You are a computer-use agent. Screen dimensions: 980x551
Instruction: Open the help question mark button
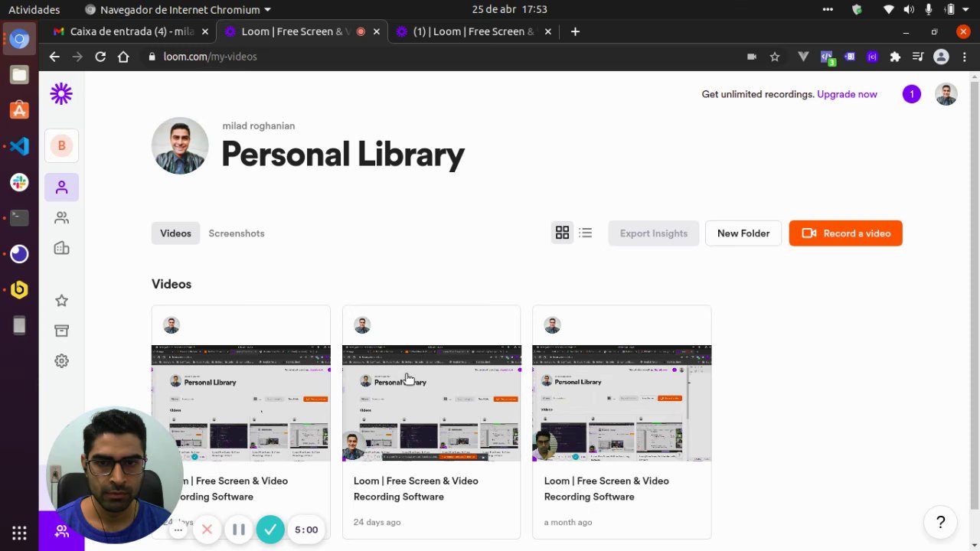(940, 523)
